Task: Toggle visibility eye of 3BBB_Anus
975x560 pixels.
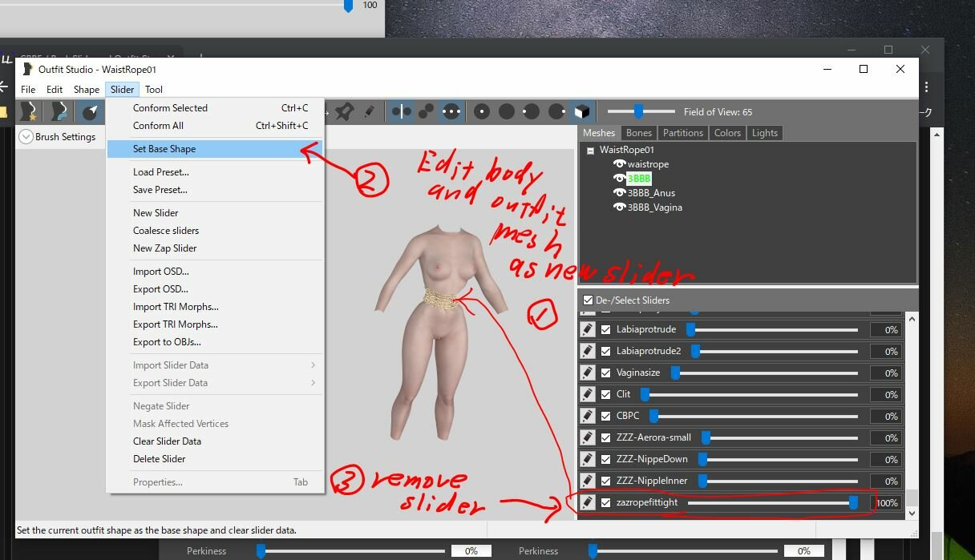Action: pyautogui.click(x=619, y=193)
